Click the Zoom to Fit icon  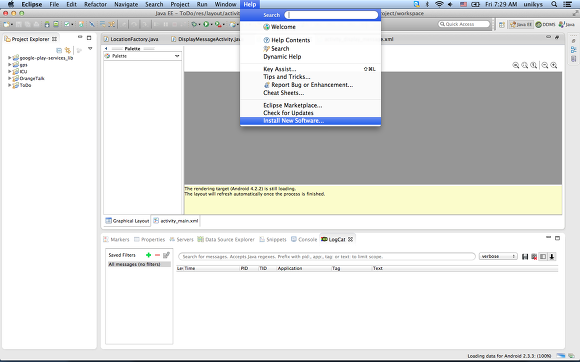(525, 65)
